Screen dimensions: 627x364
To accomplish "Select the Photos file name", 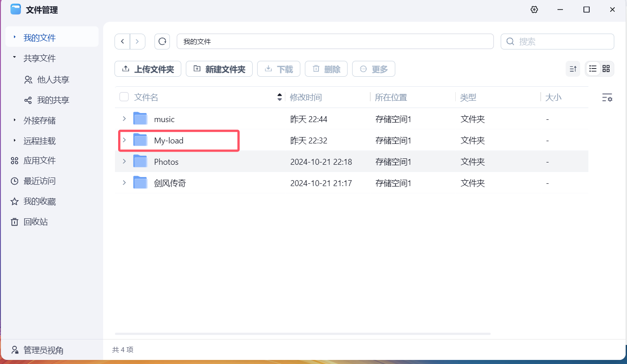I will click(166, 162).
